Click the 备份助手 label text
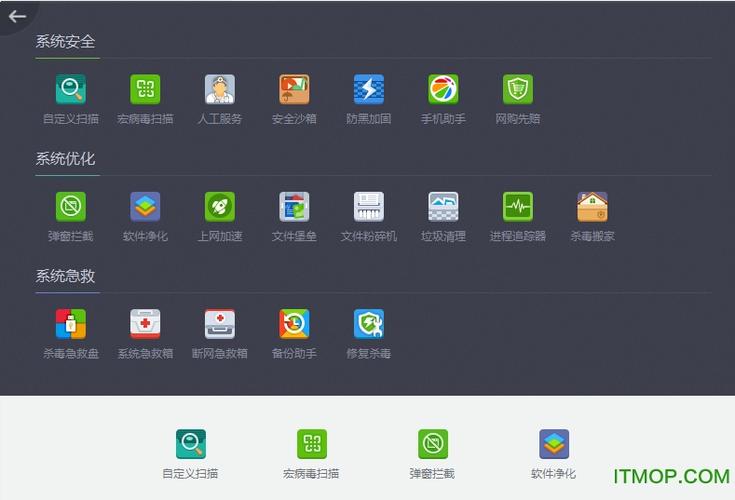 tap(294, 353)
